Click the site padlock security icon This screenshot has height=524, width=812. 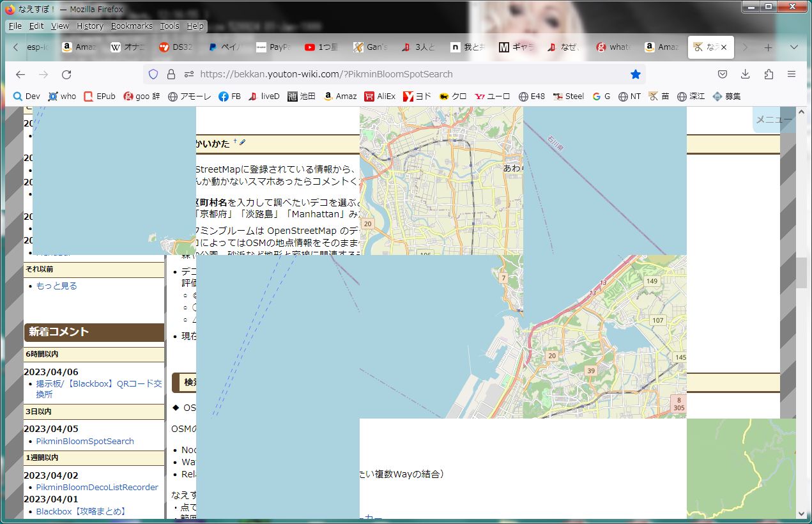(x=171, y=74)
